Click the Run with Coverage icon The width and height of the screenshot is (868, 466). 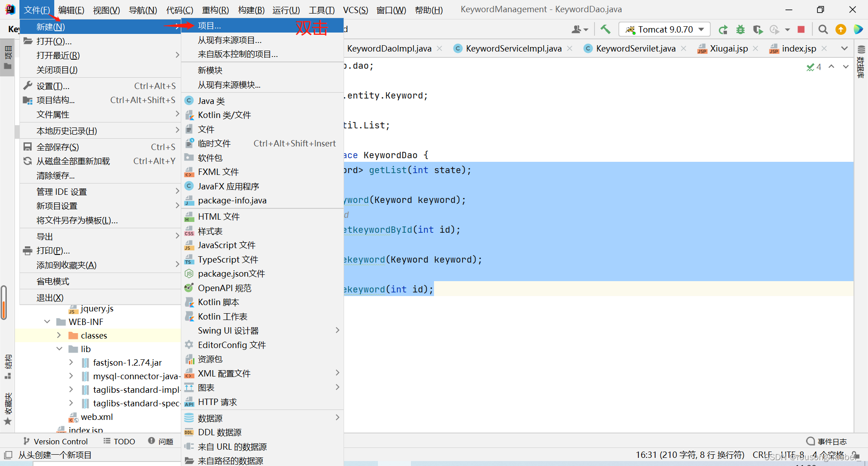pos(758,29)
